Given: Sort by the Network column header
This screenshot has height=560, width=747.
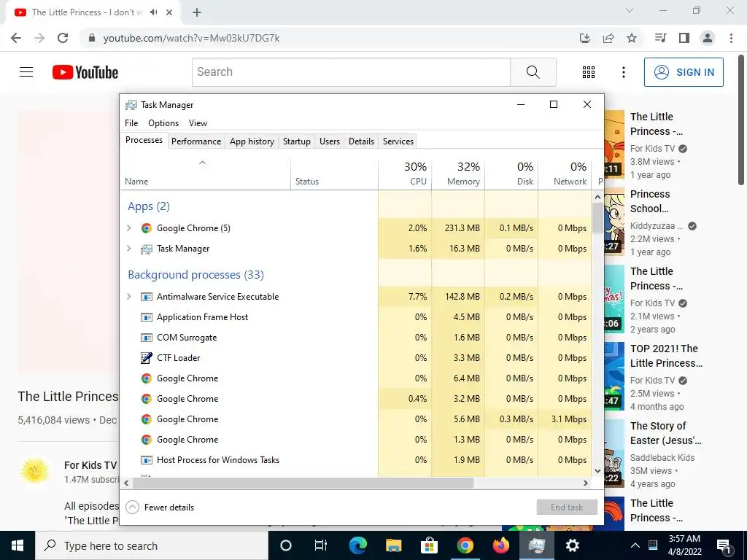Looking at the screenshot, I should pyautogui.click(x=565, y=174).
